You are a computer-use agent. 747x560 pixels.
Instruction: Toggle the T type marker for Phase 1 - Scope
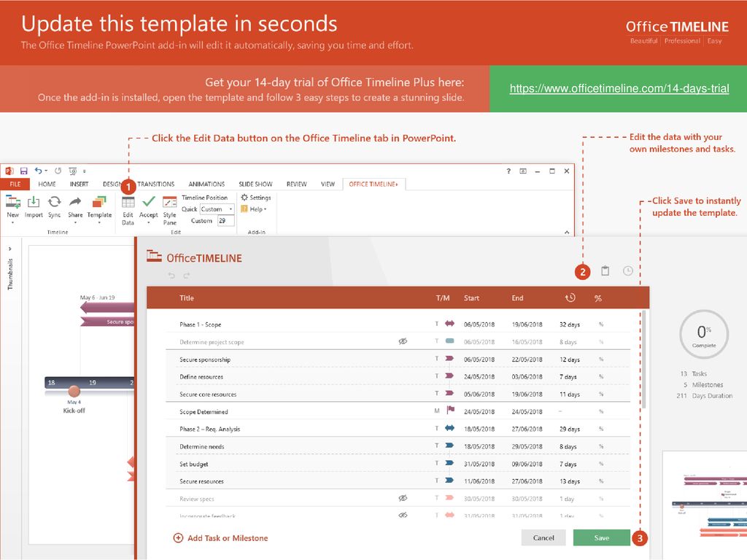[436, 324]
